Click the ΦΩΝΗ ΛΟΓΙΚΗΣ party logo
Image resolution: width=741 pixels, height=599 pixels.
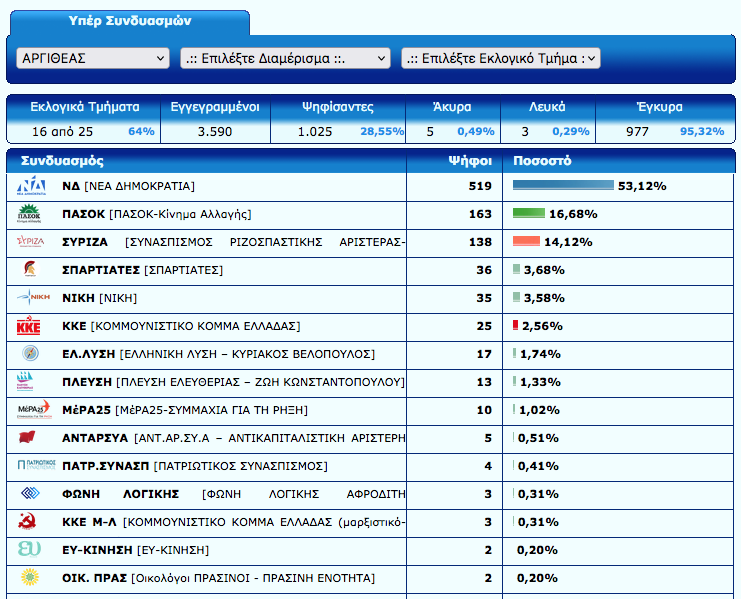pos(31,494)
